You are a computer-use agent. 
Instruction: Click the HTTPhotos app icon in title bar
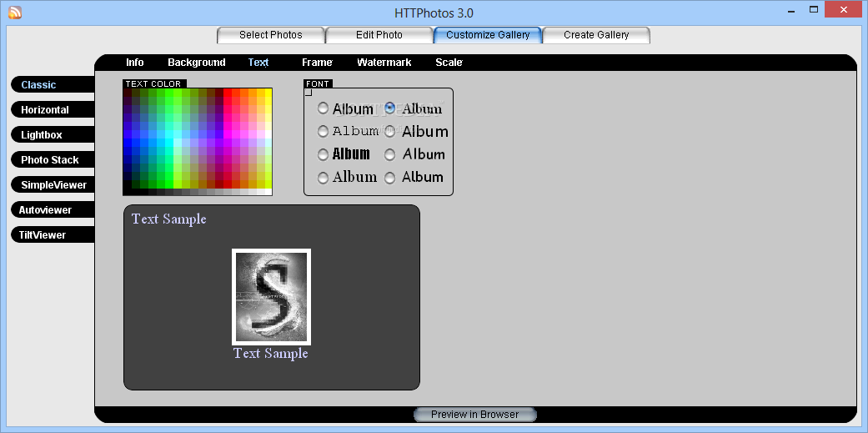pos(15,12)
